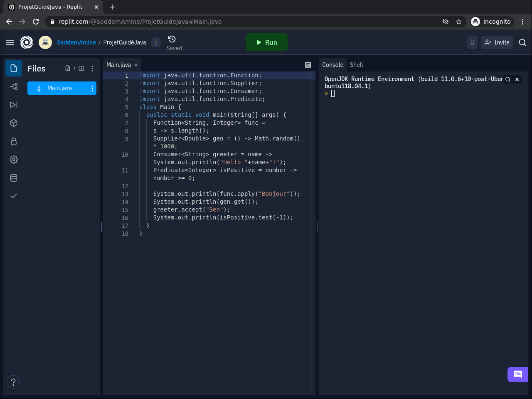Open the Database panel icon
Screen dimensions: 532x399
coord(14,178)
